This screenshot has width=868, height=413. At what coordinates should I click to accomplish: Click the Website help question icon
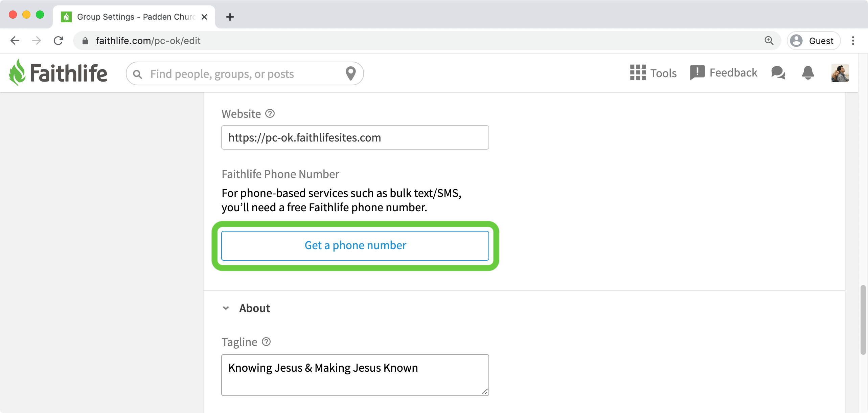[270, 114]
